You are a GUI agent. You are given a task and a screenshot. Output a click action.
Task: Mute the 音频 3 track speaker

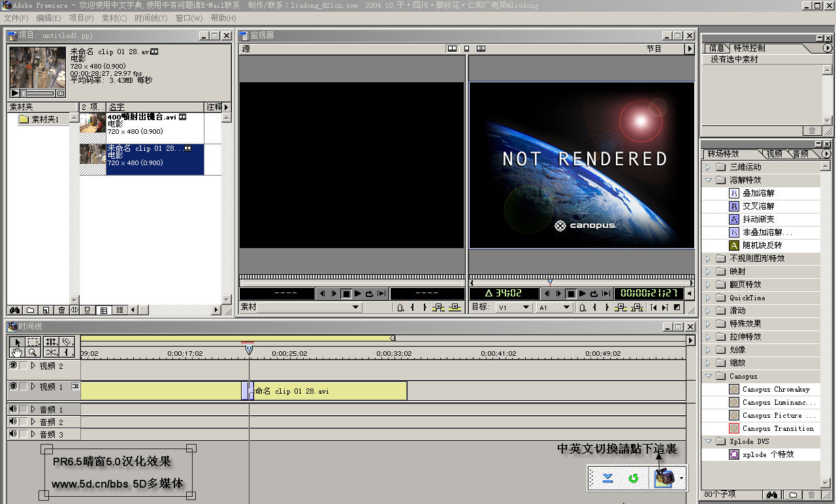[12, 434]
